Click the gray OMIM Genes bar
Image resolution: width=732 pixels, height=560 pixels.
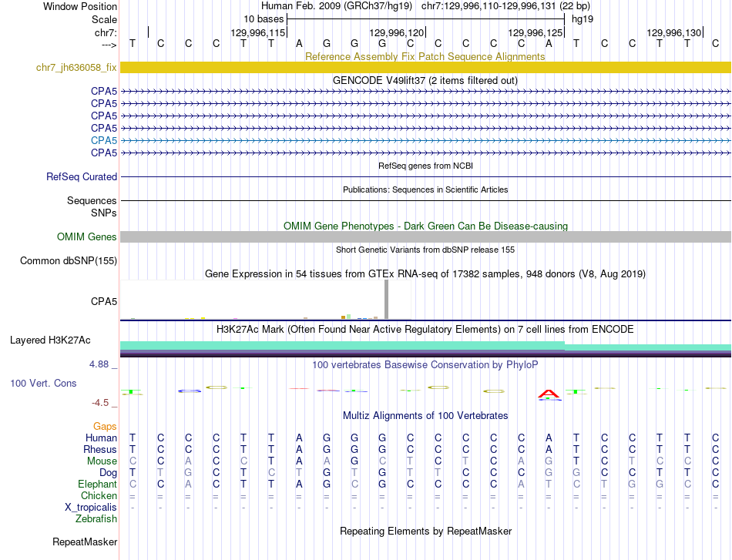click(425, 236)
